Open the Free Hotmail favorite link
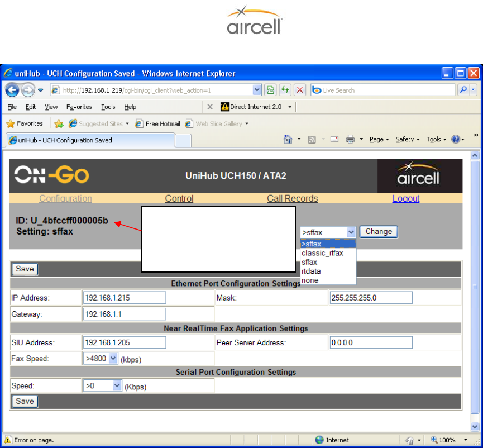This screenshot has width=483, height=448. (x=157, y=124)
